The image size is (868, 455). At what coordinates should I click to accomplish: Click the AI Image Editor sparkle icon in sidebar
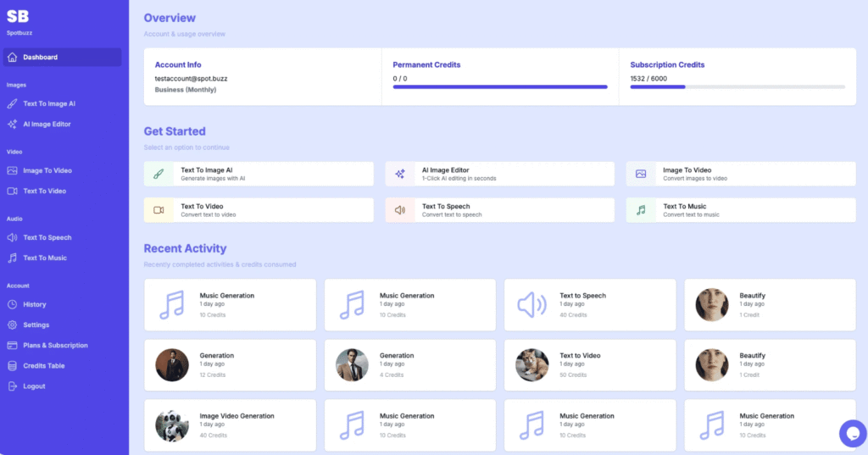pos(12,124)
